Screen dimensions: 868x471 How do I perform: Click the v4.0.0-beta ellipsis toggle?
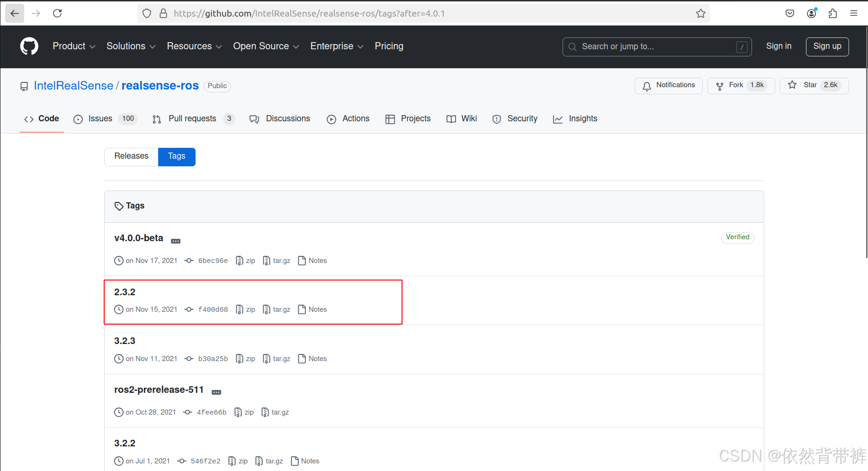pos(176,241)
